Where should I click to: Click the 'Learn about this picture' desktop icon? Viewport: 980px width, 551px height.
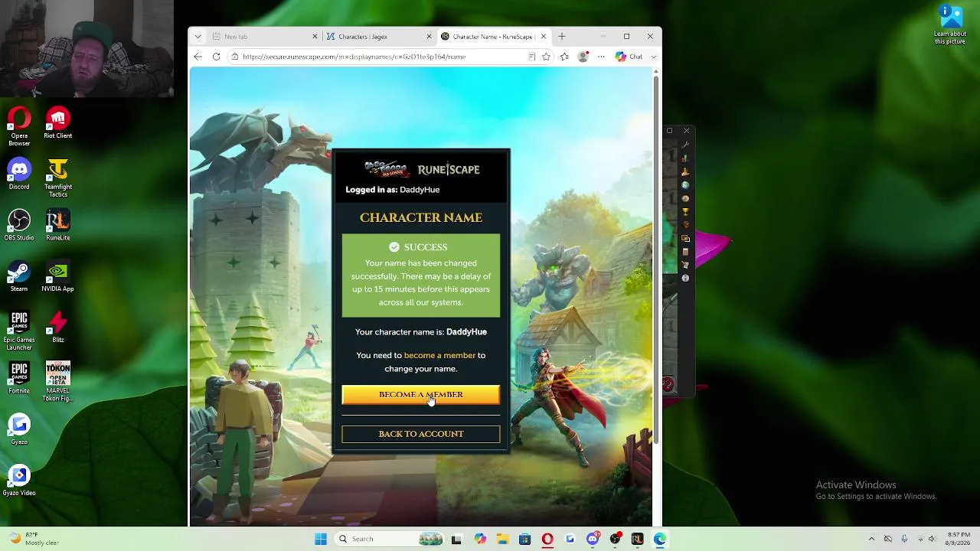pyautogui.click(x=950, y=24)
